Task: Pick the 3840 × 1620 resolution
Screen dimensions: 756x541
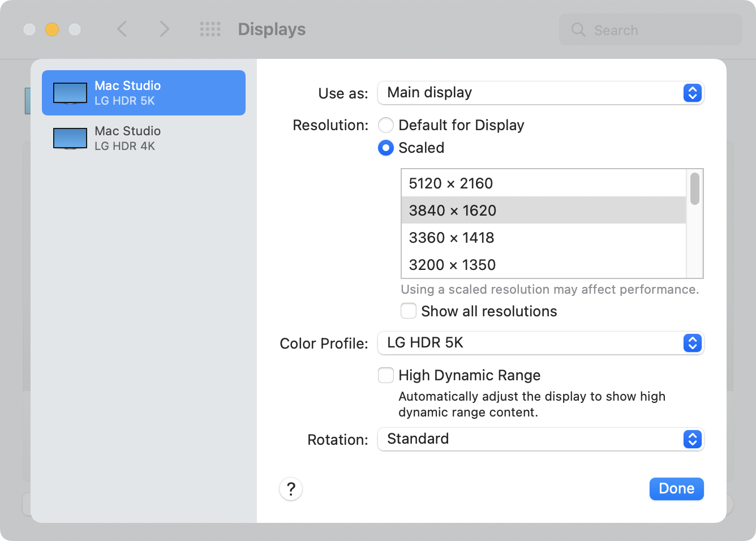Action: tap(544, 210)
